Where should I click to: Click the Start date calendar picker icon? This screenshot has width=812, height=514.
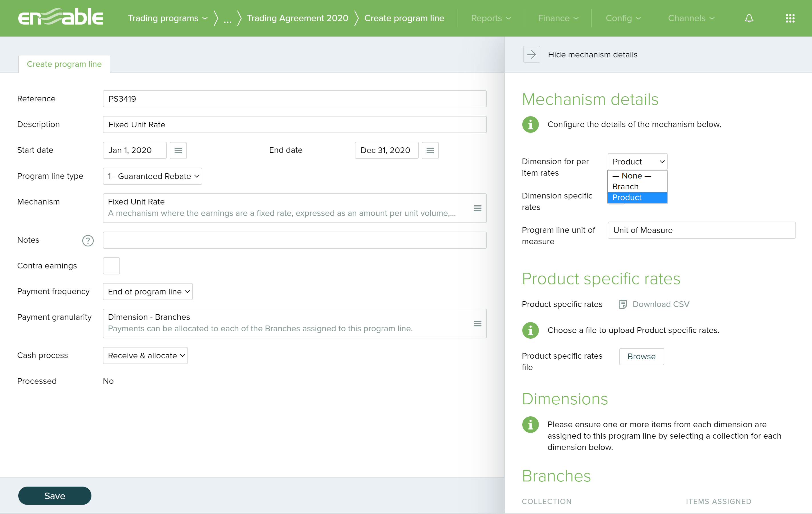178,150
